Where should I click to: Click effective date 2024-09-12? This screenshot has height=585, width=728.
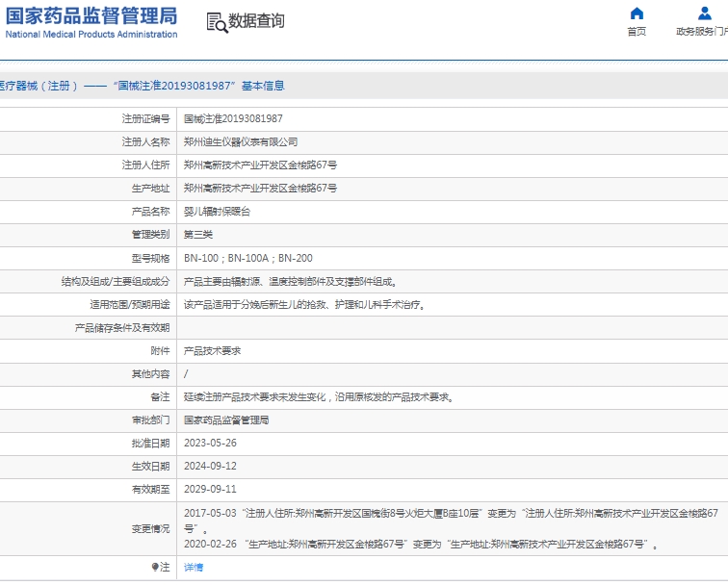point(210,467)
